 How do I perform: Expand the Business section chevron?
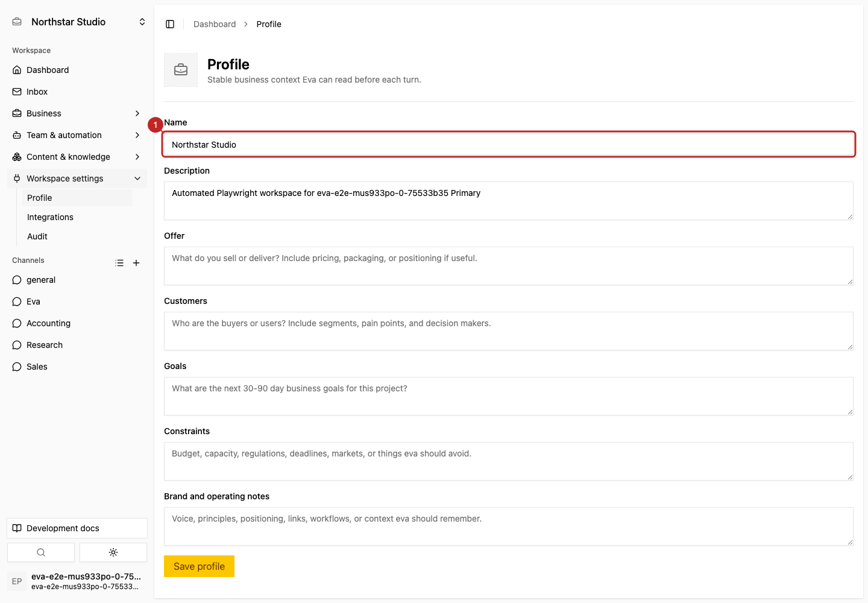[137, 113]
